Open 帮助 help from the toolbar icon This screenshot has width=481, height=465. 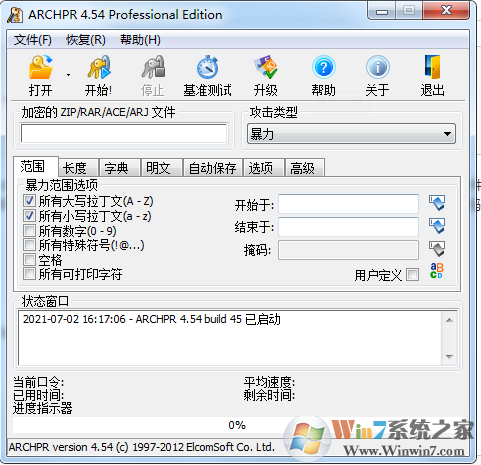[323, 67]
